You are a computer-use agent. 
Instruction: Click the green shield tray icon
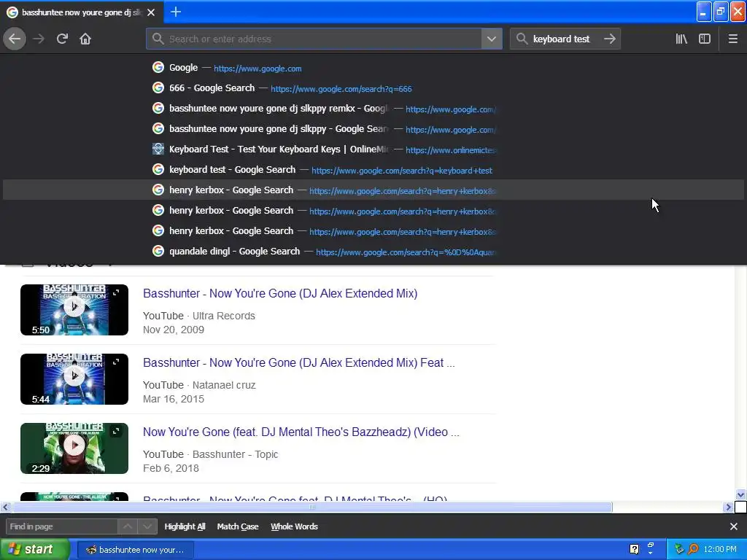tap(679, 550)
